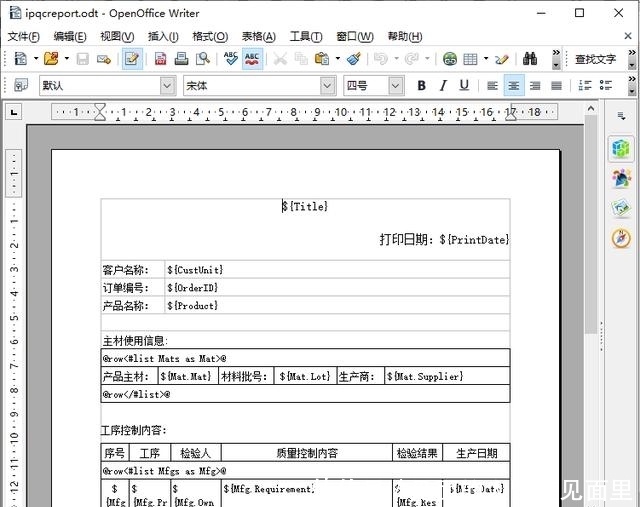Image resolution: width=640 pixels, height=507 pixels.
Task: Open the 文件(F) menu
Action: (x=23, y=36)
